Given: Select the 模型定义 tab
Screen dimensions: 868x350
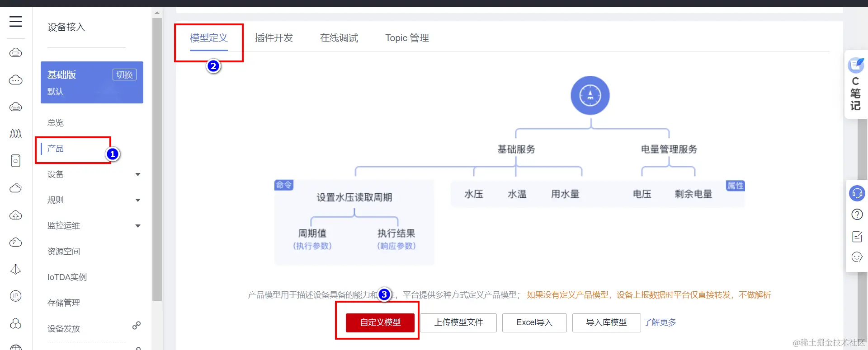Looking at the screenshot, I should (208, 38).
